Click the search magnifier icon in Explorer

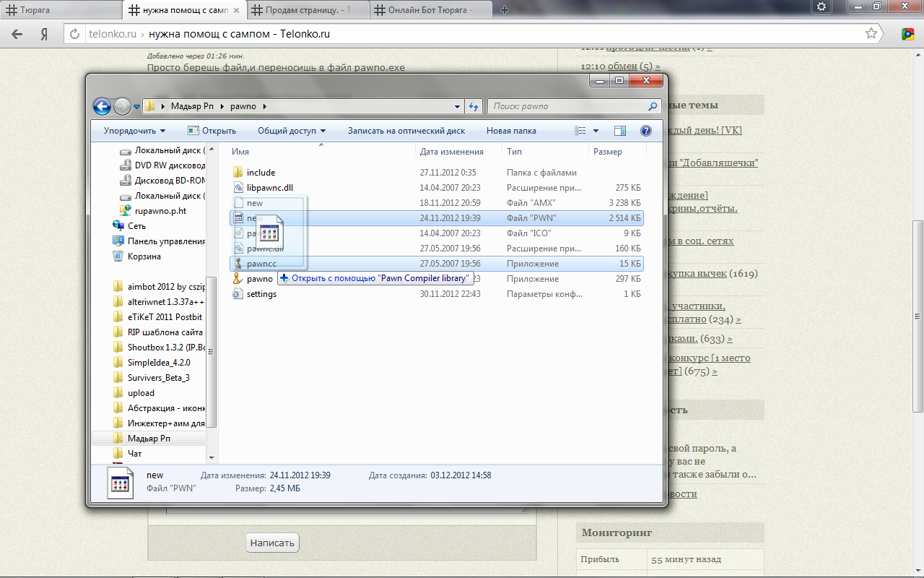(653, 106)
